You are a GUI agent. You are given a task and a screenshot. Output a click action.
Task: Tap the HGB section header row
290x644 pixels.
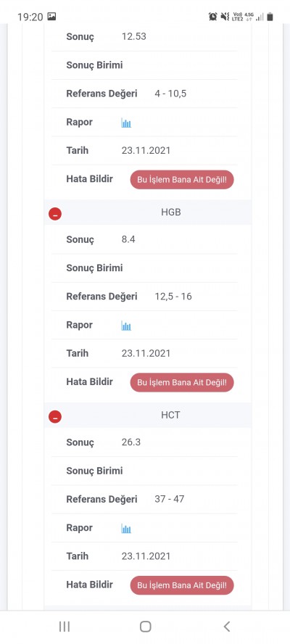[x=148, y=212]
